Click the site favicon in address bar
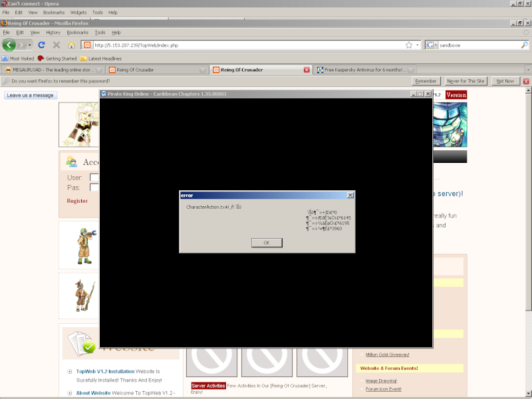 point(87,45)
